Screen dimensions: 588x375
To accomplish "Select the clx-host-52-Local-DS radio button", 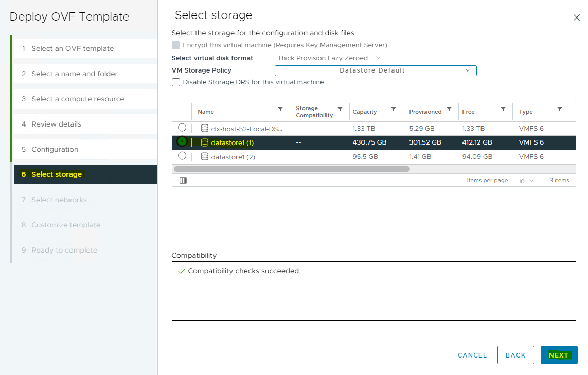I will click(182, 128).
